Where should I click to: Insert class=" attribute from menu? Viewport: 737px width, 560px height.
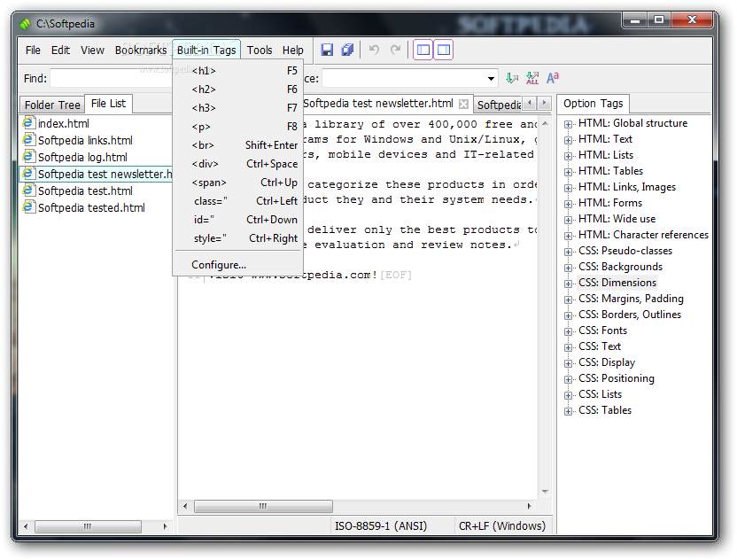(x=237, y=201)
